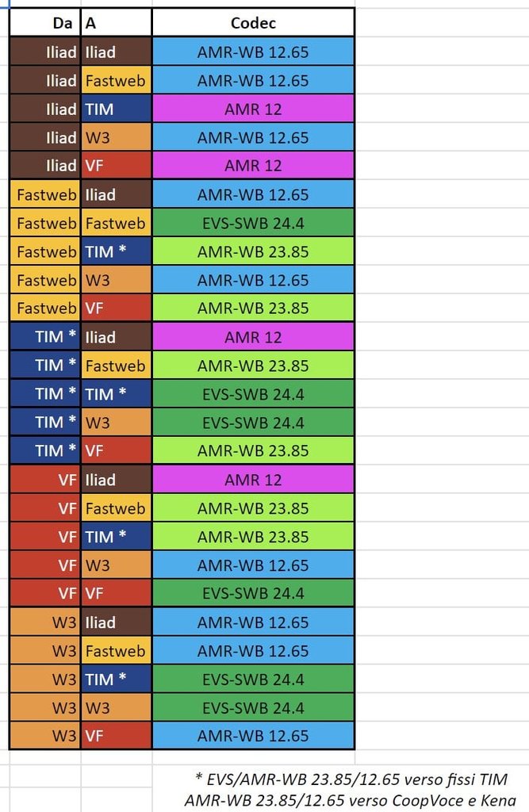529x812 pixels.
Task: Click the AMR 12 cell for Iliad to VF
Action: click(x=253, y=166)
